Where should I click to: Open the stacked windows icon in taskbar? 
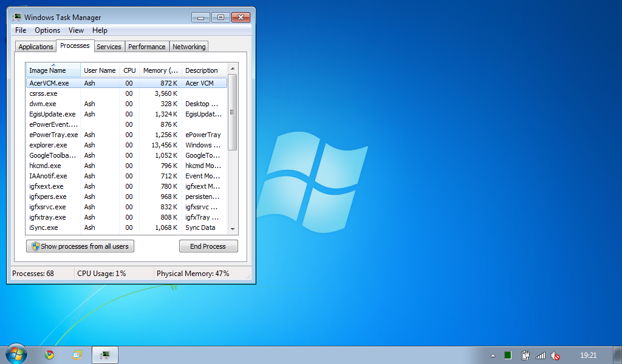pos(77,355)
